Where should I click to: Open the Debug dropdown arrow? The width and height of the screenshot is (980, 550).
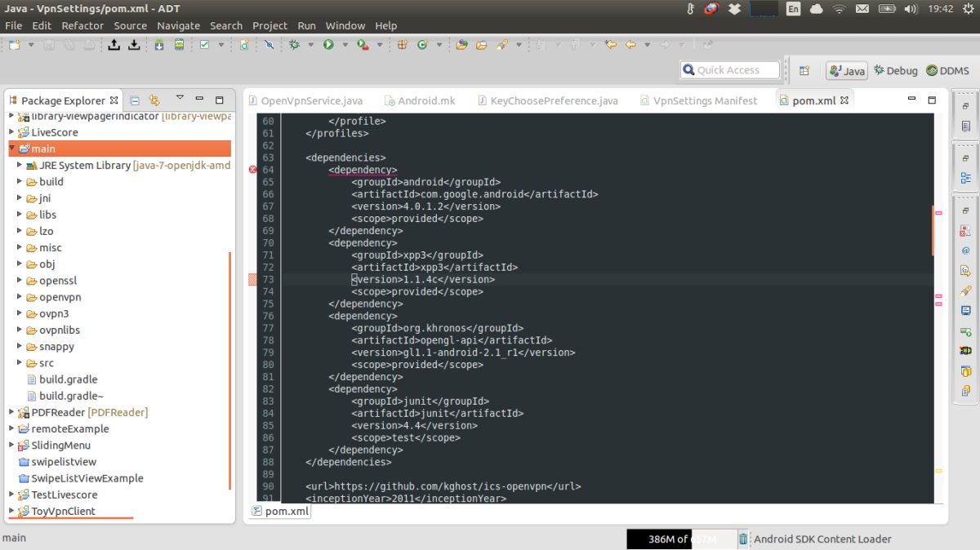point(310,45)
